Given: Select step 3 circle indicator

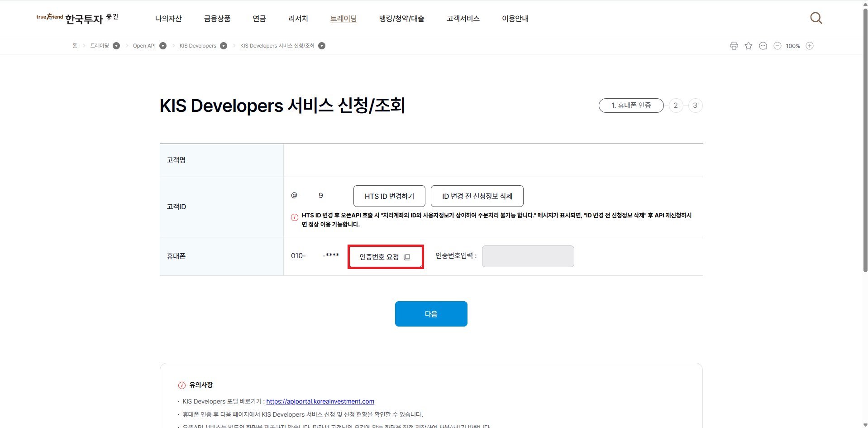Looking at the screenshot, I should 695,106.
